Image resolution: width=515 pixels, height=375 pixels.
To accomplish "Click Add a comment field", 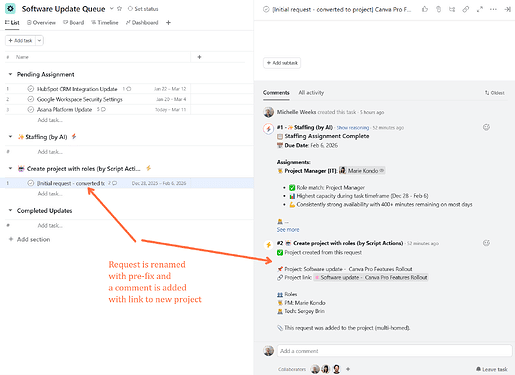I will 394,351.
